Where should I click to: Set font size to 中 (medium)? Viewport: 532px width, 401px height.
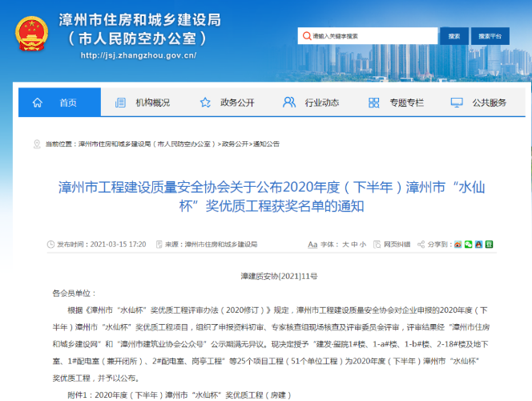(354, 244)
